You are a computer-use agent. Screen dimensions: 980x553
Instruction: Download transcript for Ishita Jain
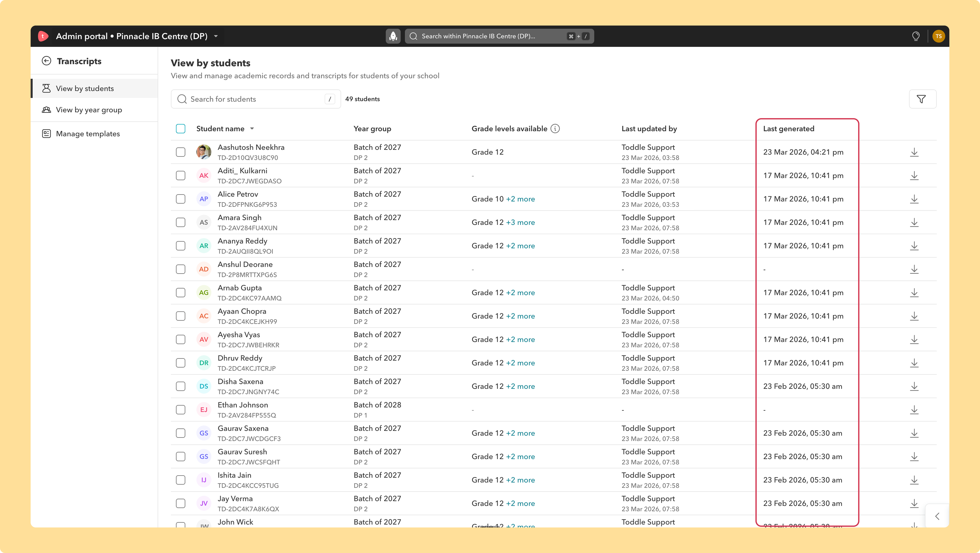pos(914,480)
